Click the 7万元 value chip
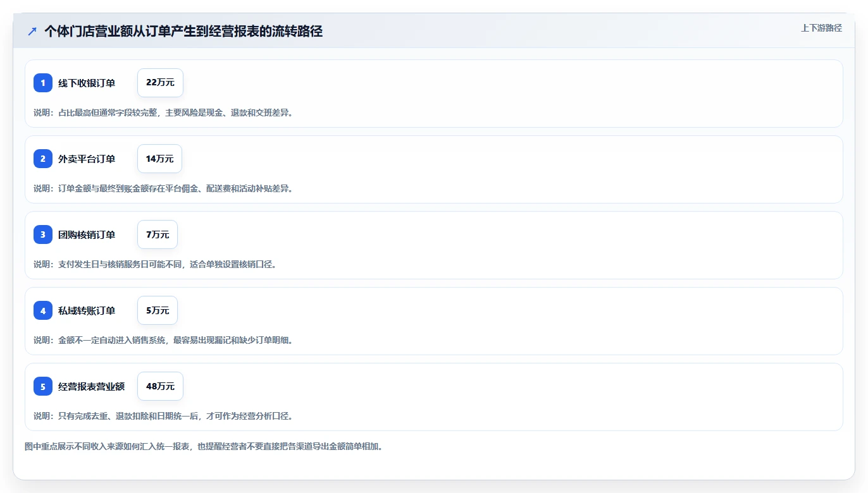 pyautogui.click(x=158, y=234)
